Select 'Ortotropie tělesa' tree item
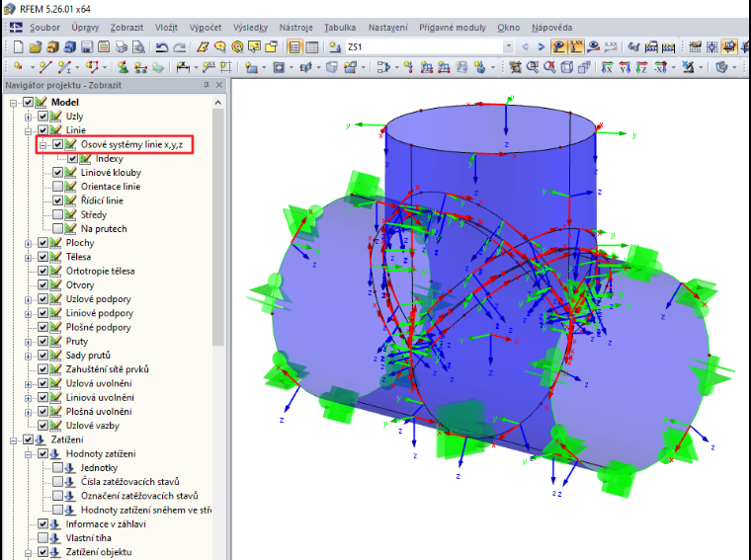Image resolution: width=751 pixels, height=560 pixels. [100, 271]
